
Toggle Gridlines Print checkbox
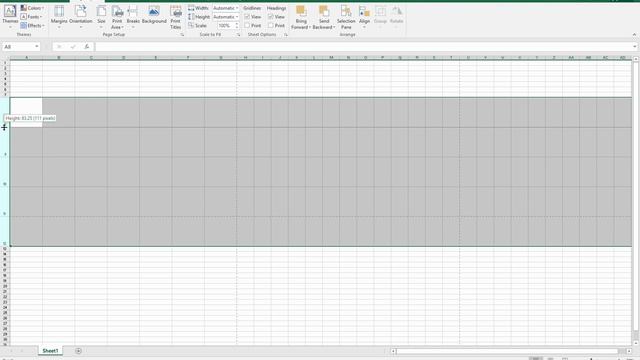247,25
